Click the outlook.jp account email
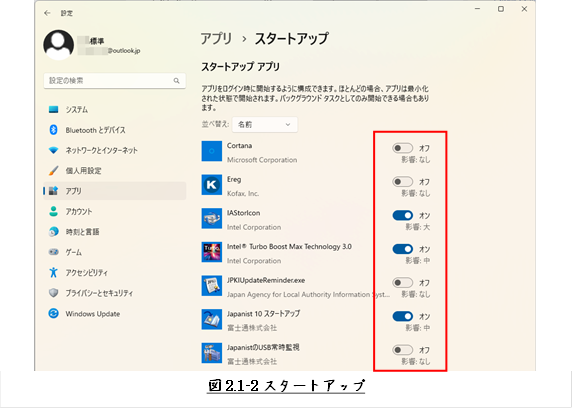 pyautogui.click(x=109, y=51)
